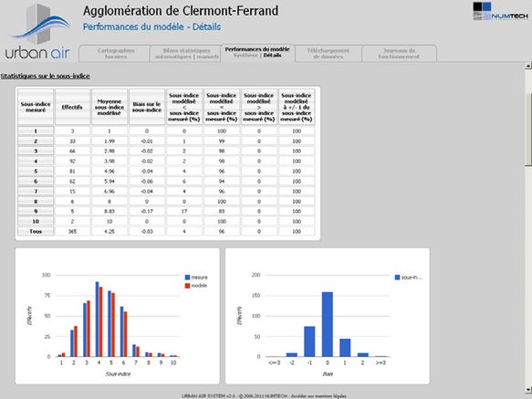This screenshot has width=532, height=399.
Task: Click the -0.03 overall bias cell
Action: coord(147,231)
